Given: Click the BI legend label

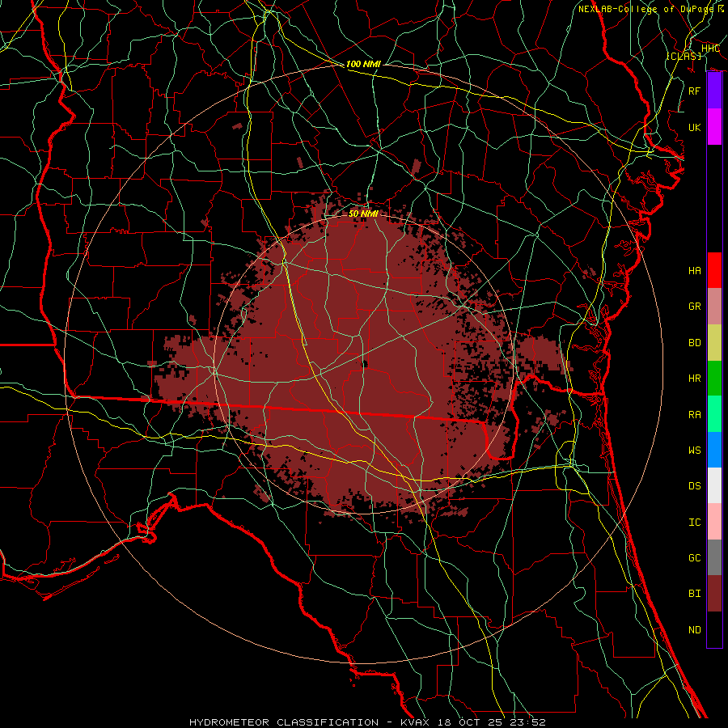Looking at the screenshot, I should point(695,594).
